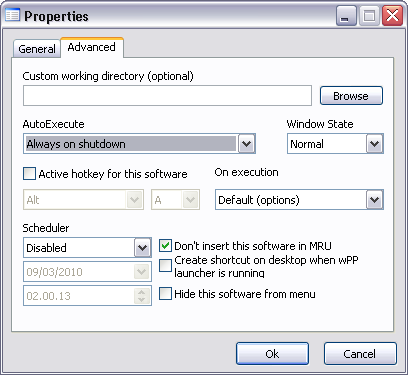Click the Properties window title icon
This screenshot has width=408, height=375.
point(12,15)
